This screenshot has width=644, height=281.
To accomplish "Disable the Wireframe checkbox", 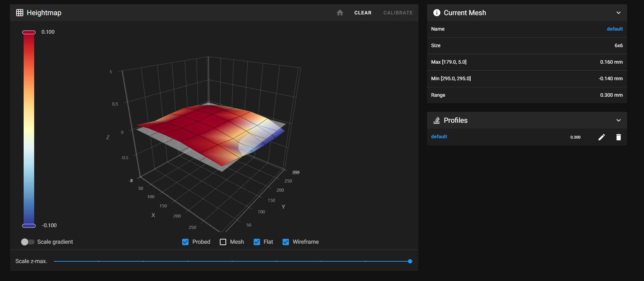I will click(x=286, y=242).
